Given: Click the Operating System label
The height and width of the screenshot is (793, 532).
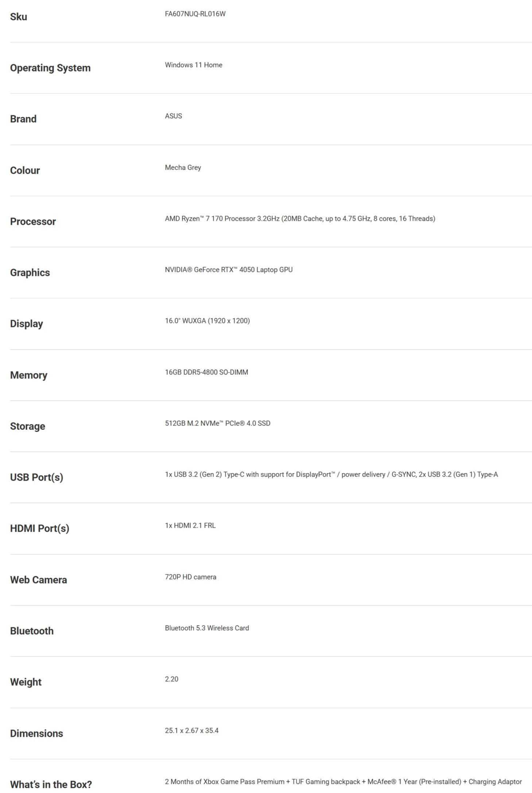Looking at the screenshot, I should [x=50, y=68].
